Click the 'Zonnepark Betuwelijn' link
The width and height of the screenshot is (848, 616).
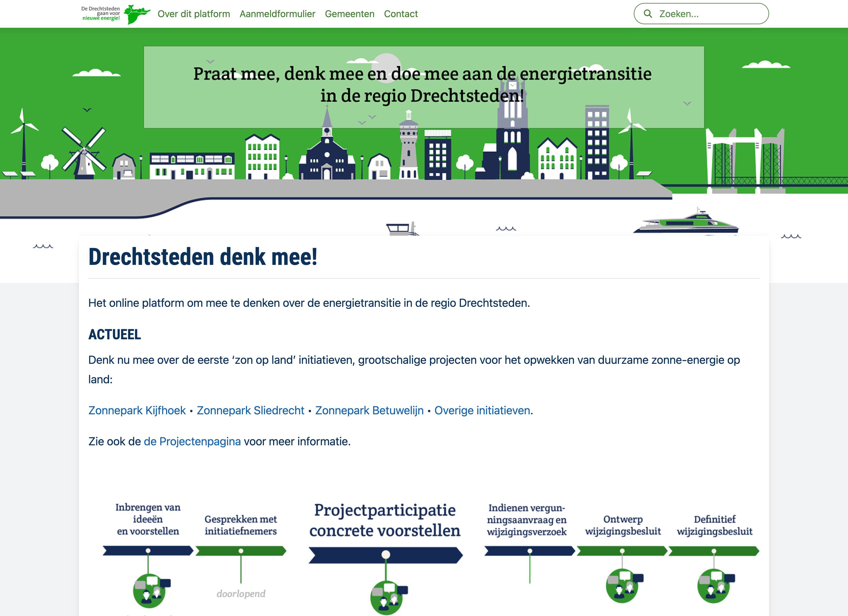[x=369, y=410]
